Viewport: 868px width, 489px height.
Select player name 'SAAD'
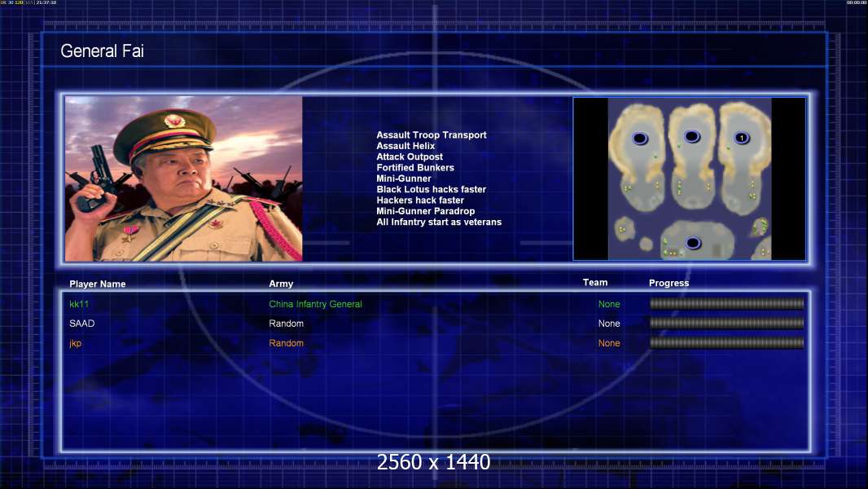(x=82, y=324)
